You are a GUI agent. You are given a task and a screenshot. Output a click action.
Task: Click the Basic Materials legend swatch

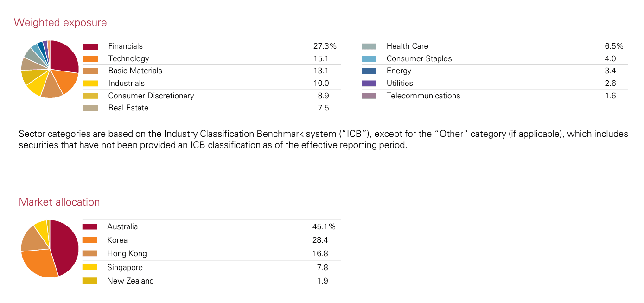[x=90, y=71]
